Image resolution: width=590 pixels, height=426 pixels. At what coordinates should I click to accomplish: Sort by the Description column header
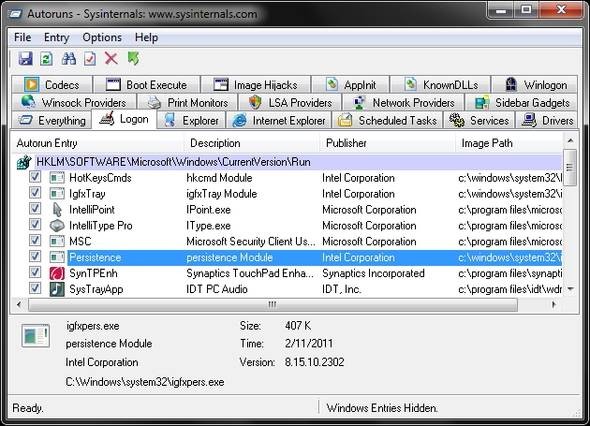251,143
